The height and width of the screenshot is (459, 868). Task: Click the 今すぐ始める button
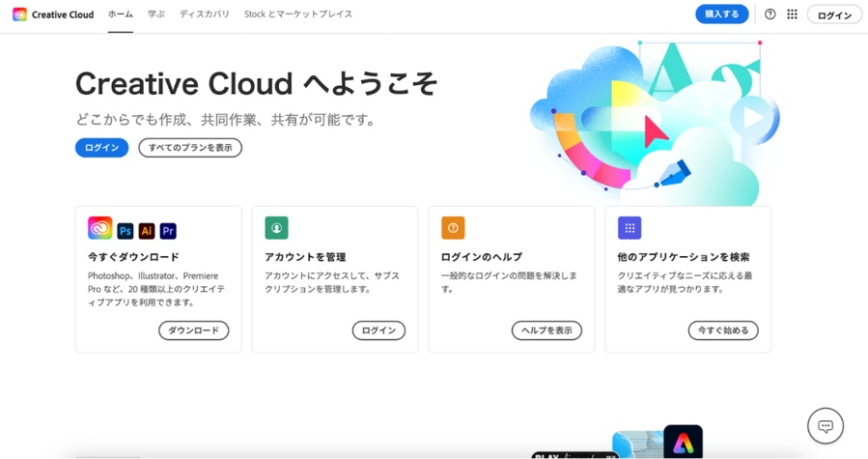click(723, 330)
